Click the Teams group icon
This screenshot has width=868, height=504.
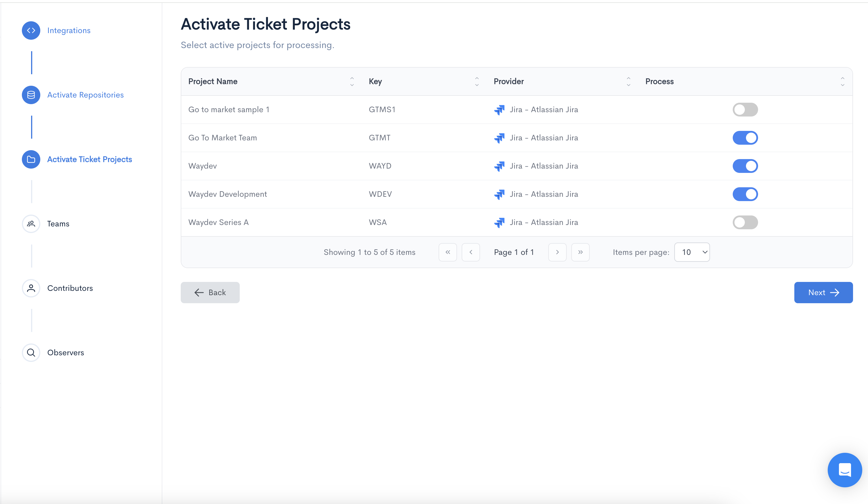tap(31, 224)
